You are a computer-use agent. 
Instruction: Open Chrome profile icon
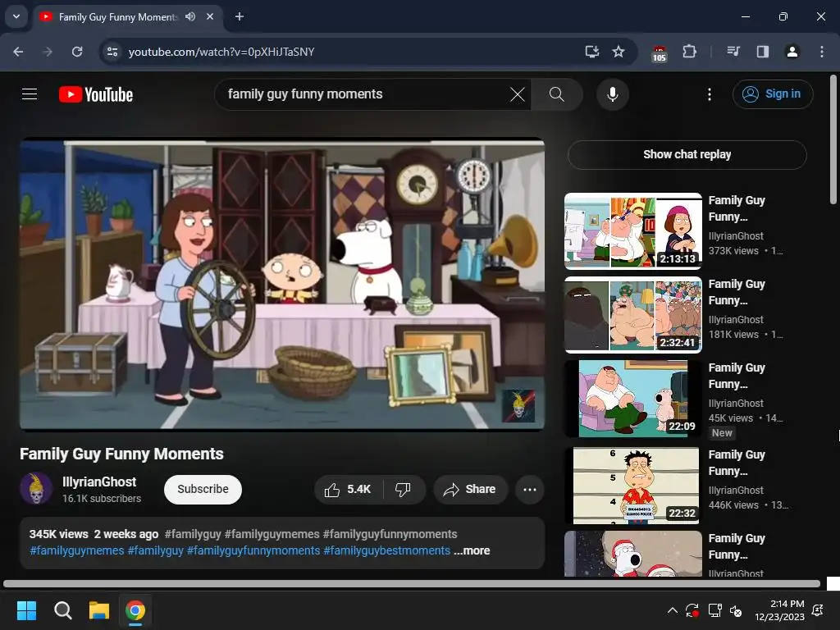point(792,52)
